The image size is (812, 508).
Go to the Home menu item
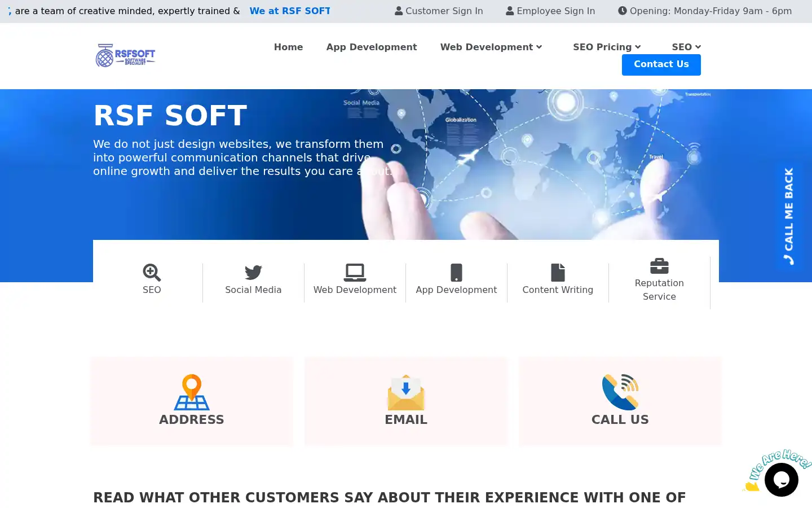pos(289,47)
